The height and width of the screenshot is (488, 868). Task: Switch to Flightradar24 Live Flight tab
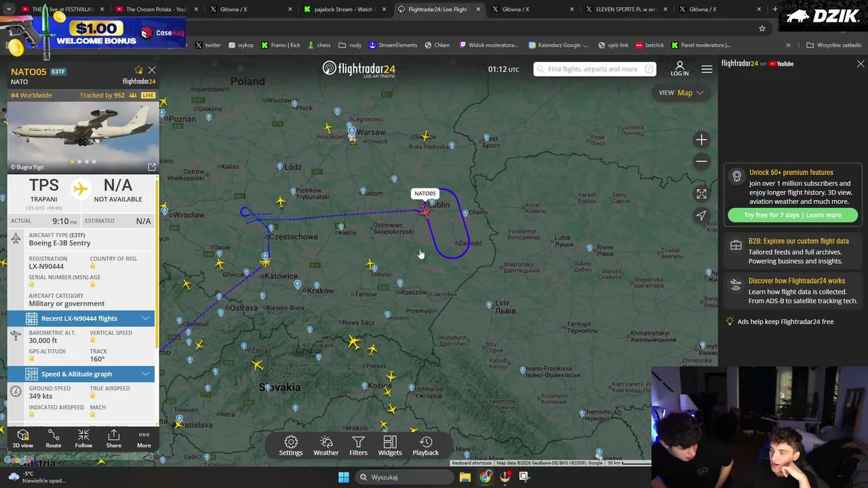coord(438,9)
